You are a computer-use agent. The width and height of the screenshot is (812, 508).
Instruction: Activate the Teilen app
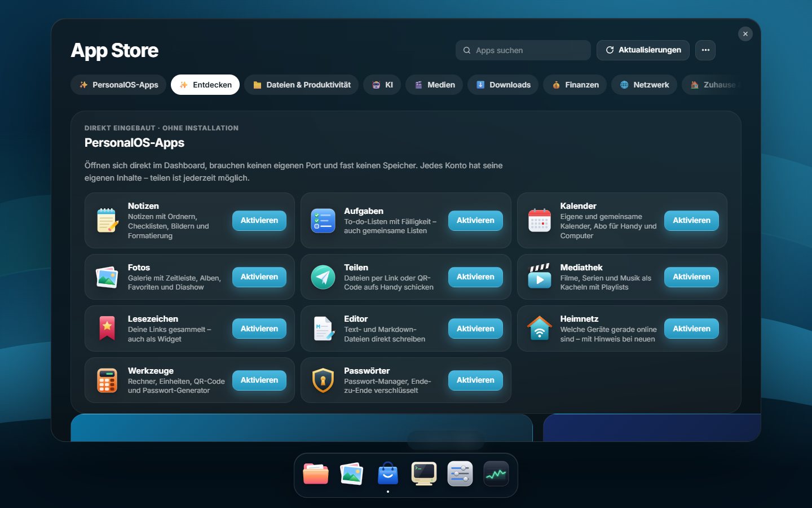click(475, 277)
